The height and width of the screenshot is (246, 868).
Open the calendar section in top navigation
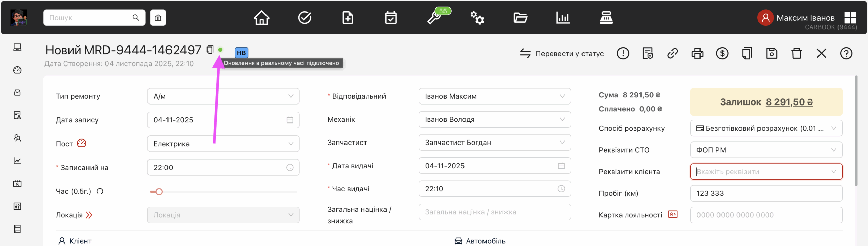[391, 18]
